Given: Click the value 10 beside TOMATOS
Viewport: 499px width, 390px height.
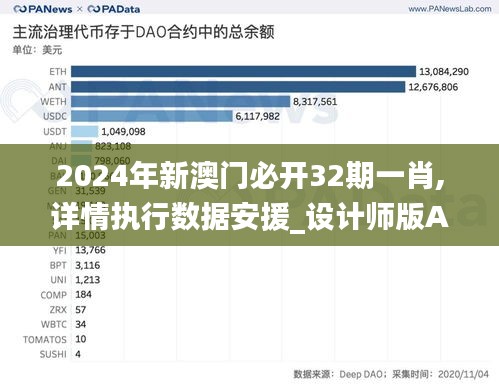Looking at the screenshot, I should 81,339.
